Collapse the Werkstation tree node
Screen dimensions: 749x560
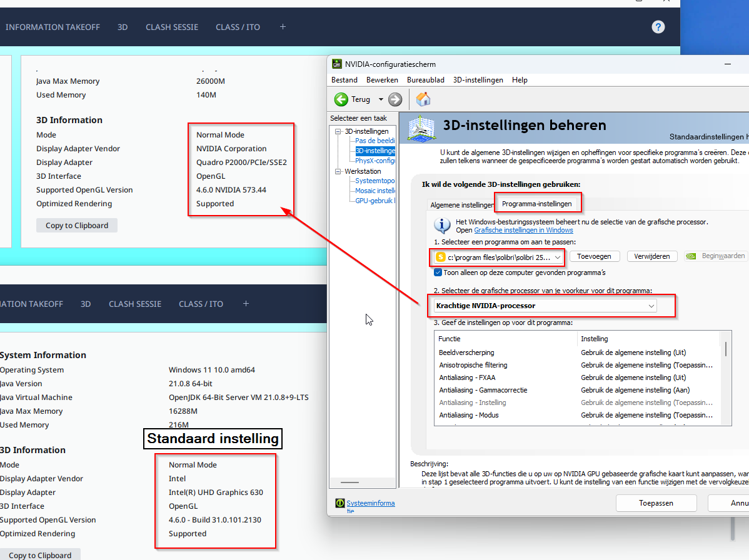[x=338, y=171]
